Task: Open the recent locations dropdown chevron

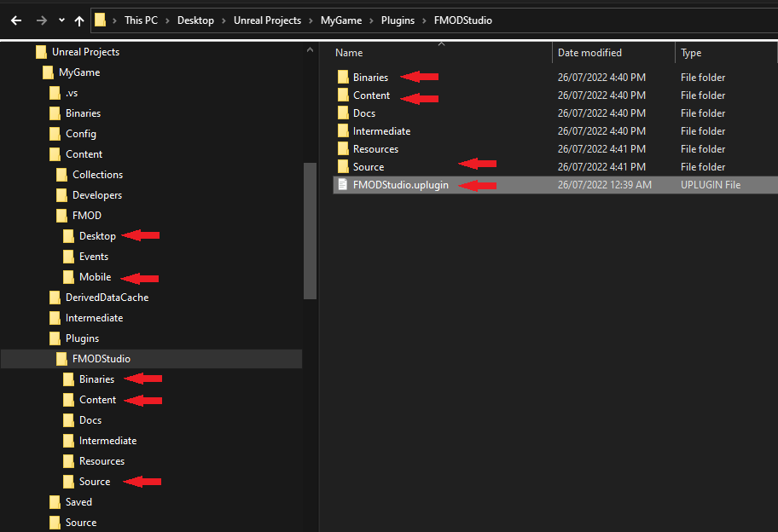Action: point(61,20)
